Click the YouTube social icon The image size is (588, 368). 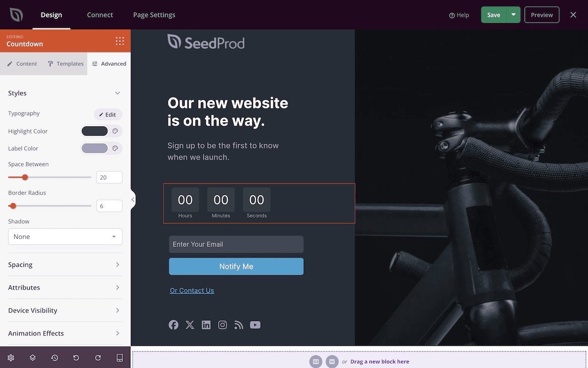pyautogui.click(x=255, y=325)
